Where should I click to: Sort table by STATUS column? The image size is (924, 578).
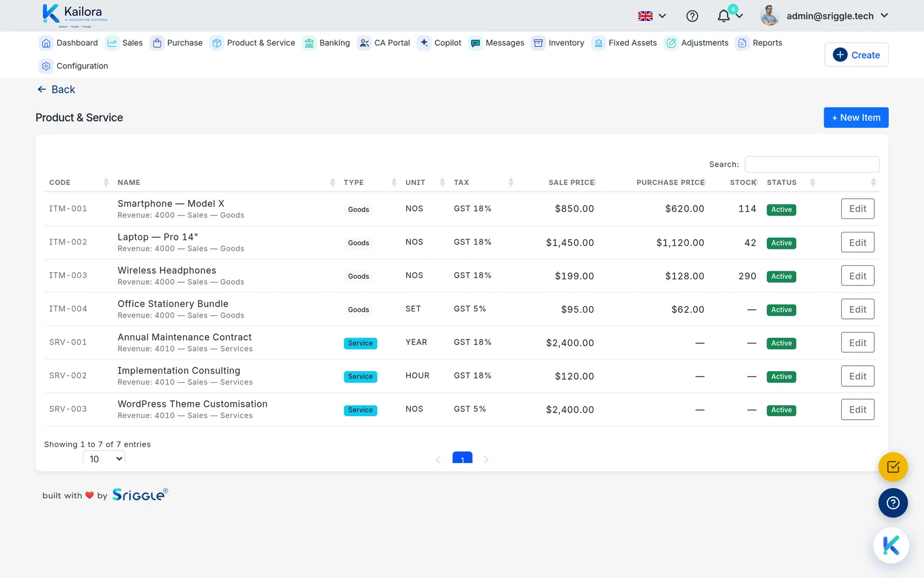(x=790, y=183)
